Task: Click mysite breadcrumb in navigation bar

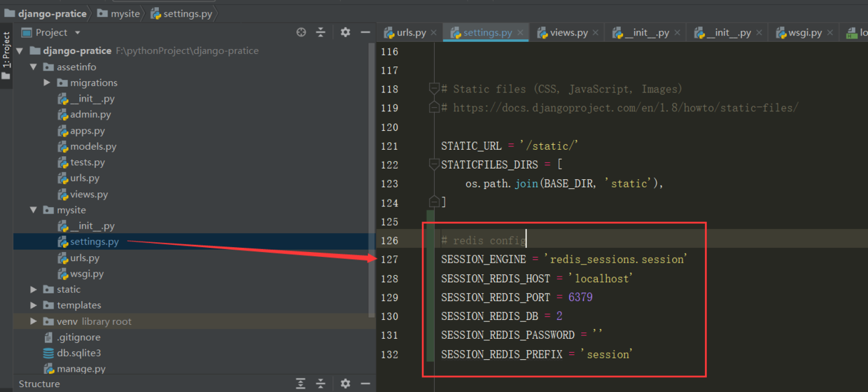Action: click(118, 13)
